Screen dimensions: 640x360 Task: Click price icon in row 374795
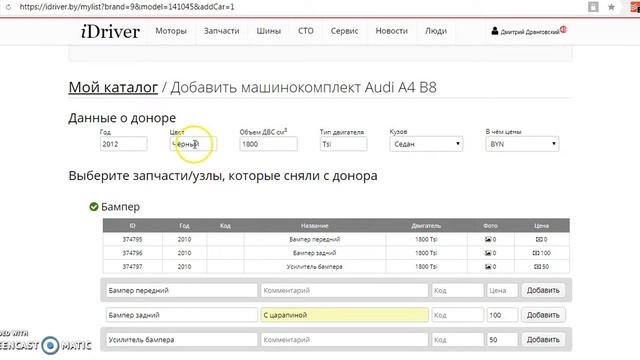539,240
